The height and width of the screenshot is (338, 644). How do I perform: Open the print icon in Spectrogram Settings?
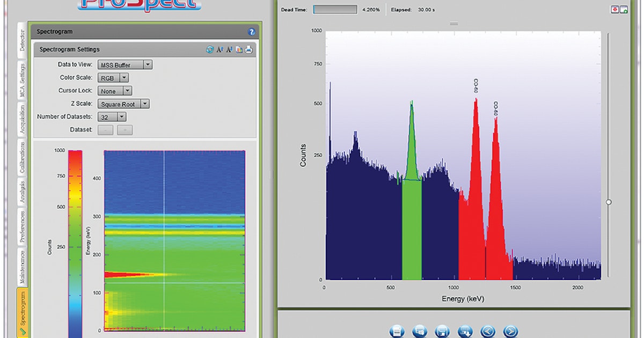click(x=247, y=49)
